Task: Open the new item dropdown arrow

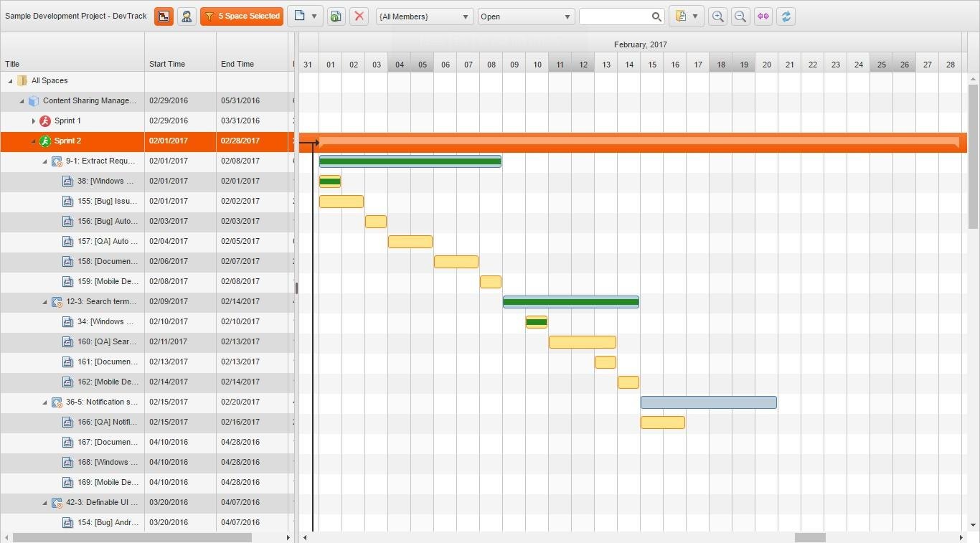Action: tap(314, 16)
